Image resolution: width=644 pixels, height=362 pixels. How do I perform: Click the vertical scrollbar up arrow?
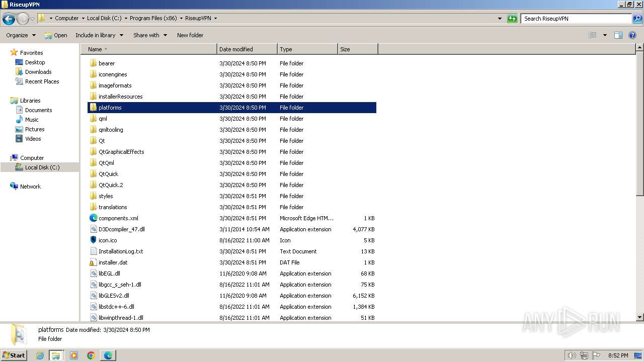pyautogui.click(x=640, y=48)
